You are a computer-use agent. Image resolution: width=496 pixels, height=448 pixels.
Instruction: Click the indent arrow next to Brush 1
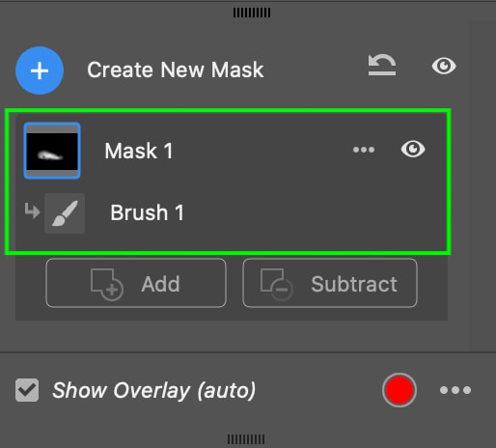[x=32, y=211]
